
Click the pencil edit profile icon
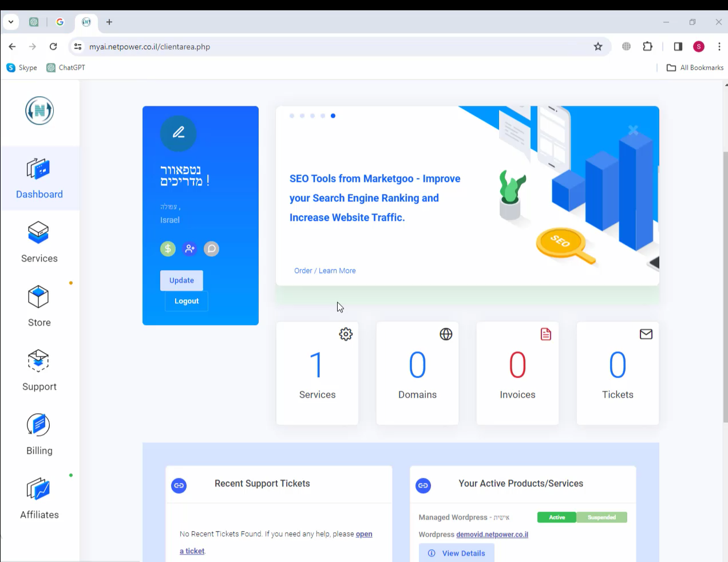[x=179, y=133]
